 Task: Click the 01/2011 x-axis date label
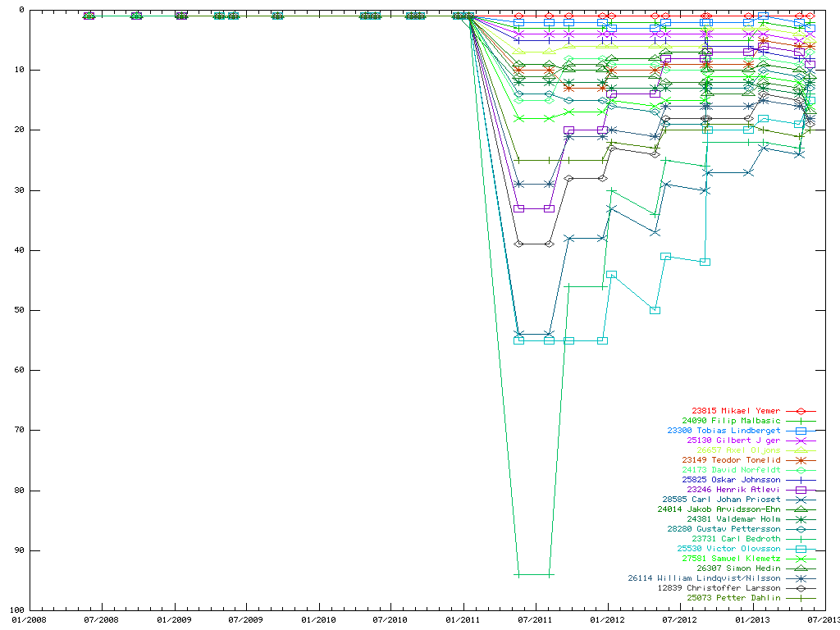click(x=463, y=620)
